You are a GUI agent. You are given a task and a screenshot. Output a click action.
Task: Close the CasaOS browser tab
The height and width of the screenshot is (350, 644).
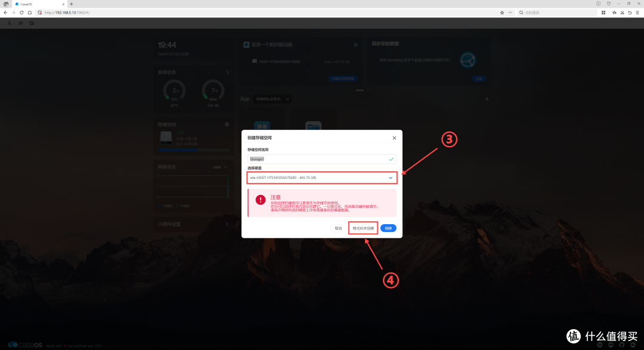click(x=63, y=4)
